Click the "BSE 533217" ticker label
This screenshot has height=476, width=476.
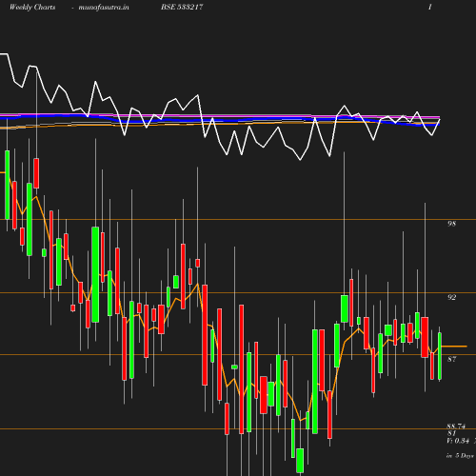point(182,7)
